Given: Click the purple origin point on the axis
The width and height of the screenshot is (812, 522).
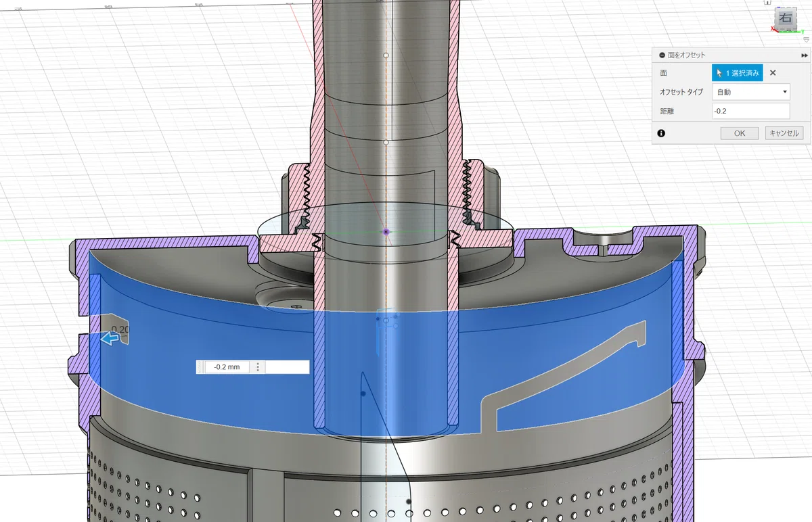Looking at the screenshot, I should (386, 231).
